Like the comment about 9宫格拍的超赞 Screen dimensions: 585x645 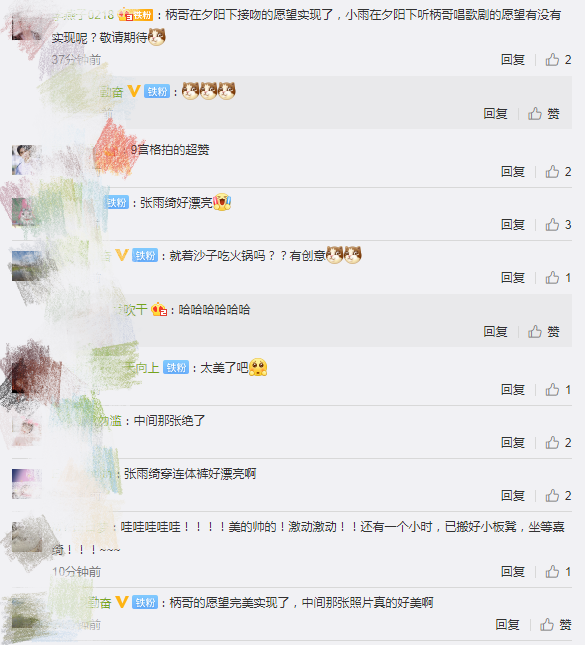558,172
